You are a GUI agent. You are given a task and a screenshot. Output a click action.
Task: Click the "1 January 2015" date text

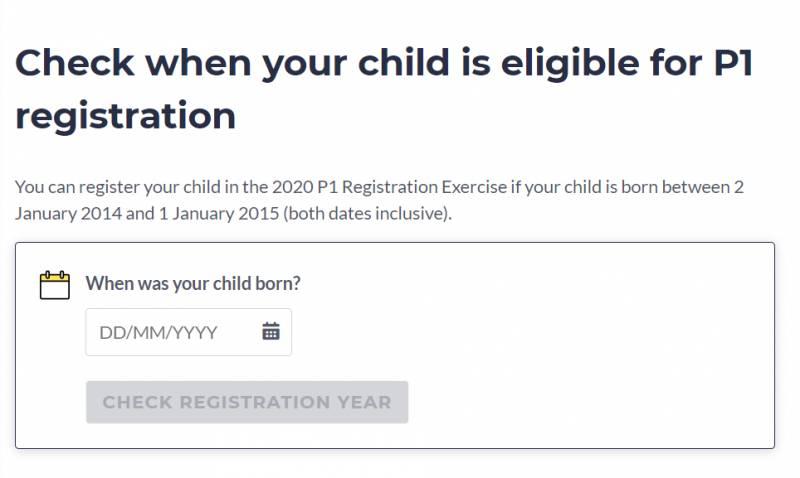[215, 213]
